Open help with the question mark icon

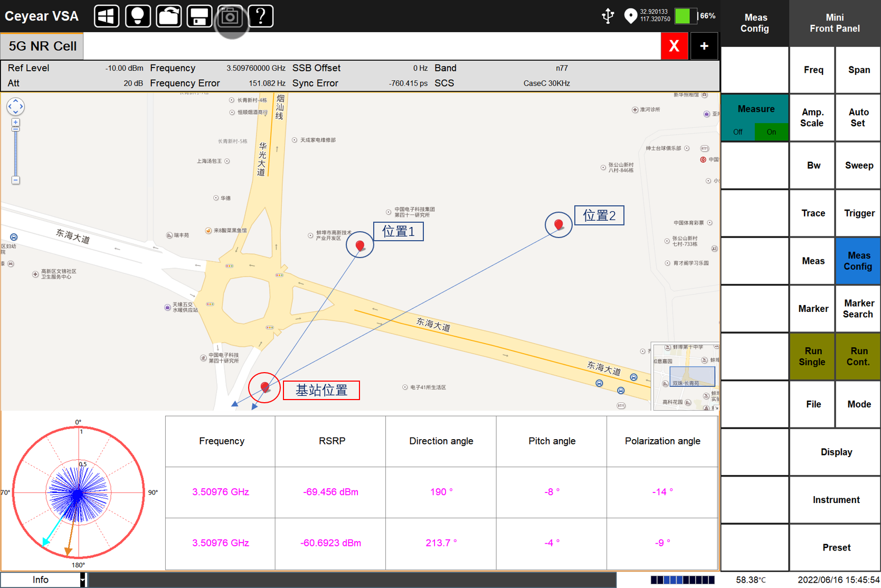pos(261,16)
